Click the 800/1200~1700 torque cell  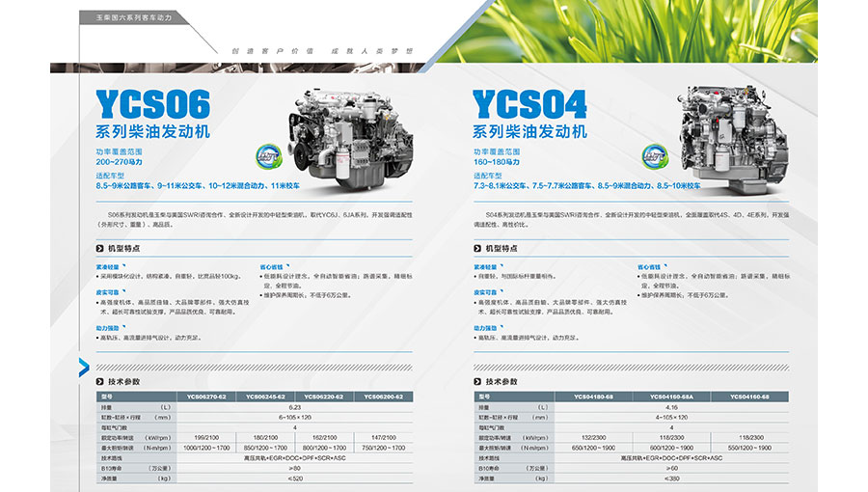point(324,448)
